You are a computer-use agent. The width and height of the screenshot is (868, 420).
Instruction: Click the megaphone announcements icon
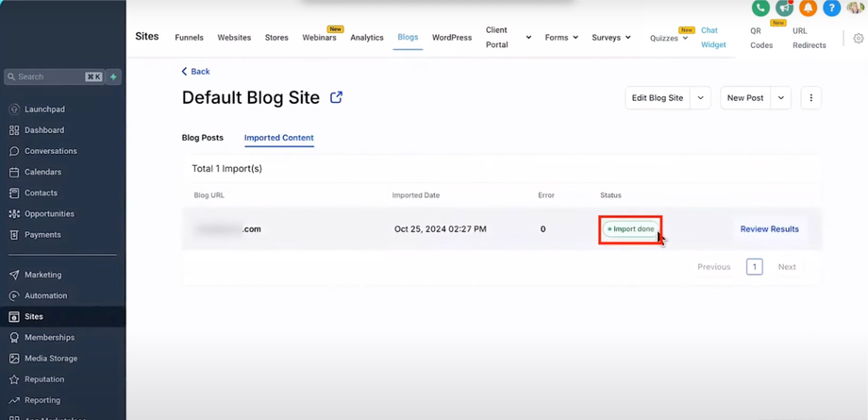click(784, 8)
